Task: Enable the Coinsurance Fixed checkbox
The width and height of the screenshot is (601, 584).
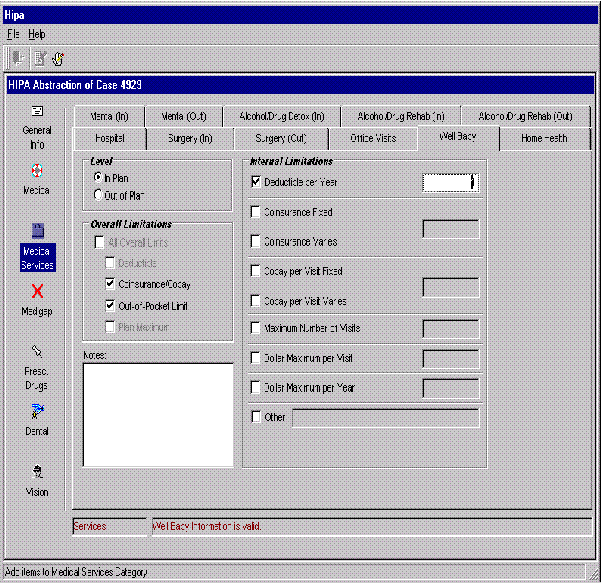Action: (256, 212)
